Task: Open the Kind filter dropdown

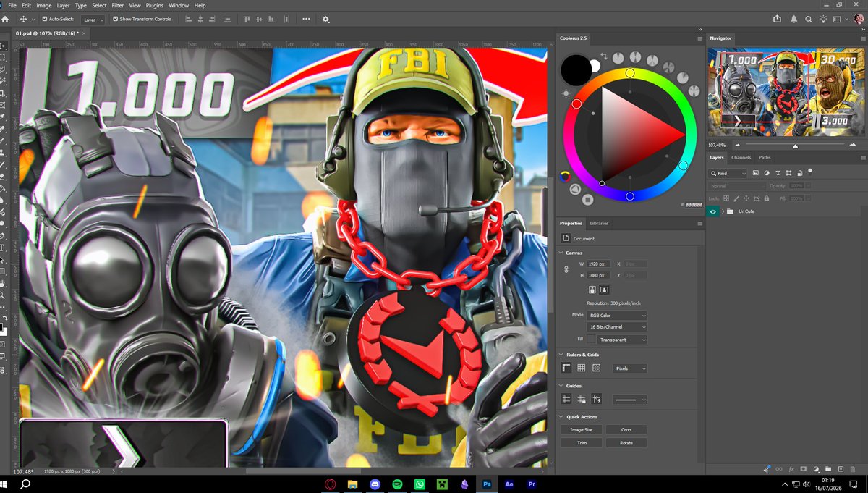Action: point(729,174)
